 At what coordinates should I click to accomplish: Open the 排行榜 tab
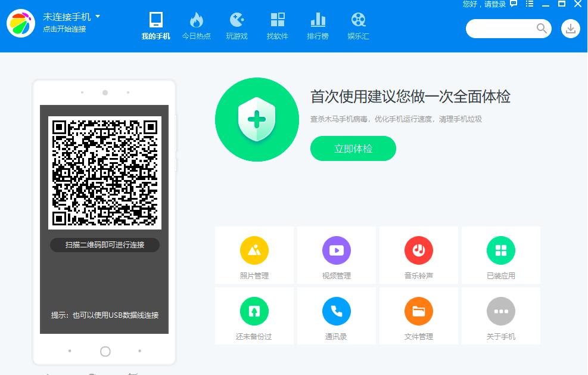318,26
